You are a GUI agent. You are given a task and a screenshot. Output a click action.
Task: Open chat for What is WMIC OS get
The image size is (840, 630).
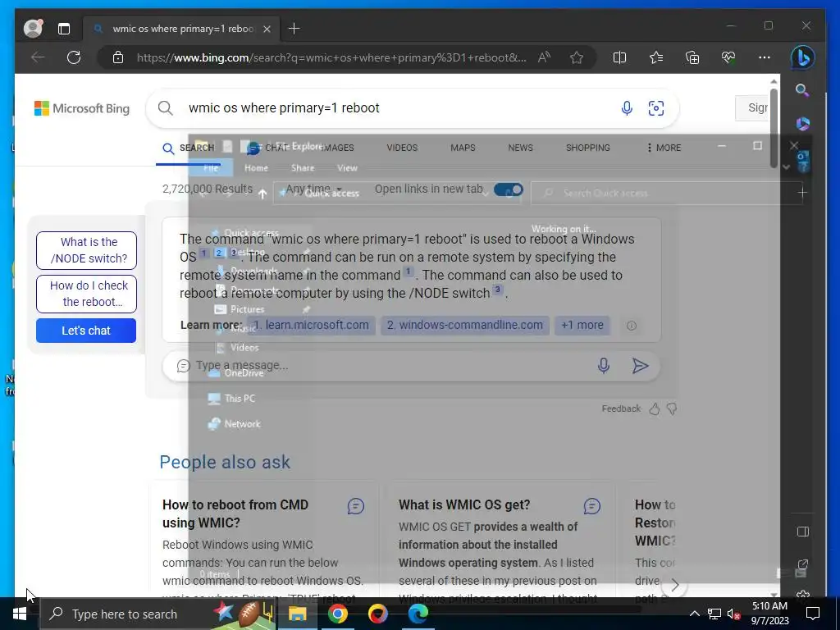592,506
